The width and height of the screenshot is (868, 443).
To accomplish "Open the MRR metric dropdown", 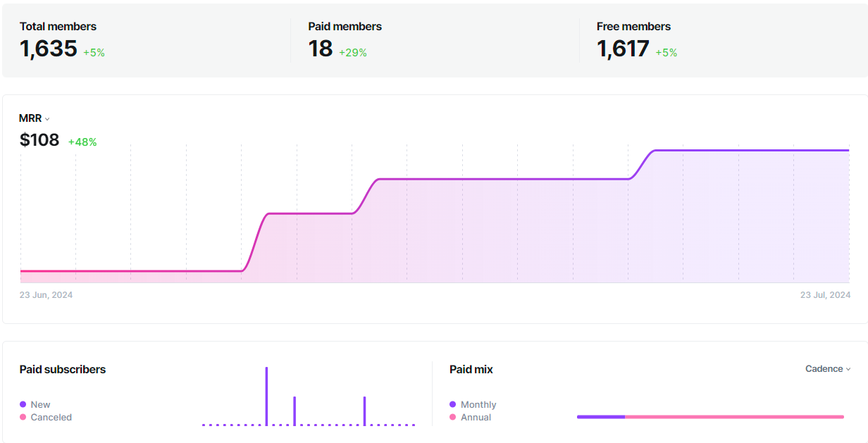I will coord(34,118).
